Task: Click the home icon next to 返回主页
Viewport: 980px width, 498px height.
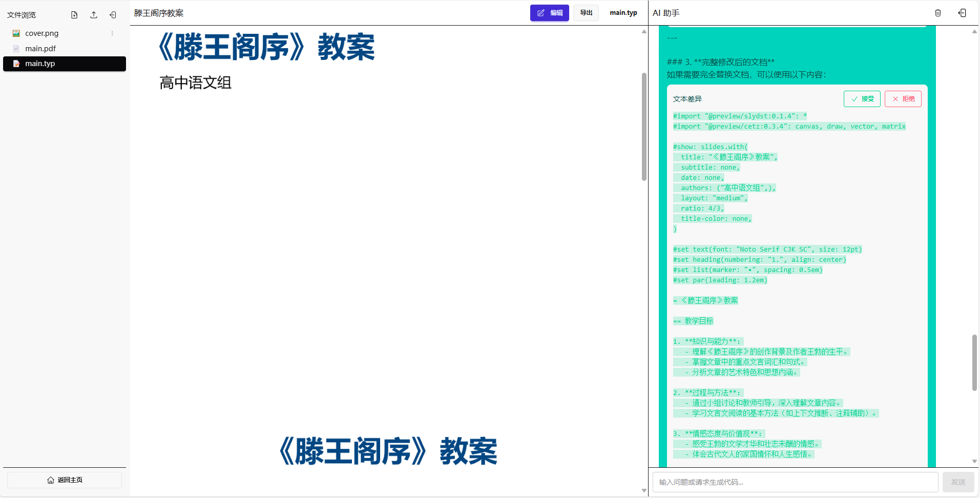Action: [x=50, y=480]
